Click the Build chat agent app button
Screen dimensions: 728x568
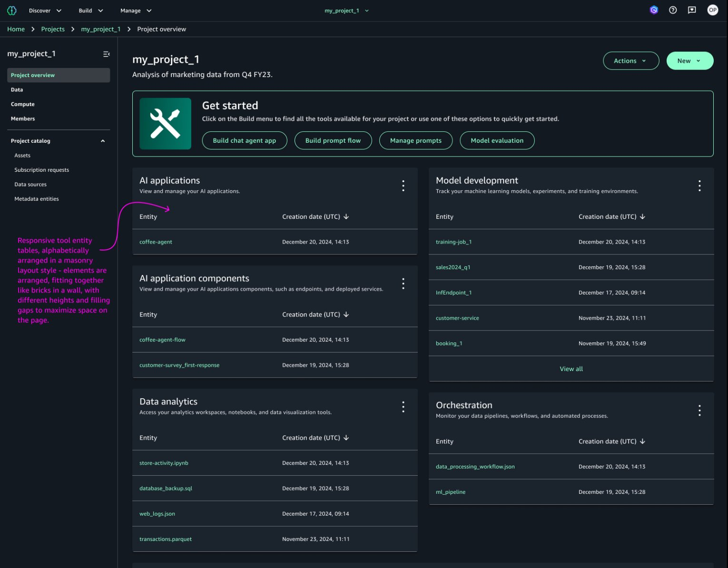[x=245, y=140]
